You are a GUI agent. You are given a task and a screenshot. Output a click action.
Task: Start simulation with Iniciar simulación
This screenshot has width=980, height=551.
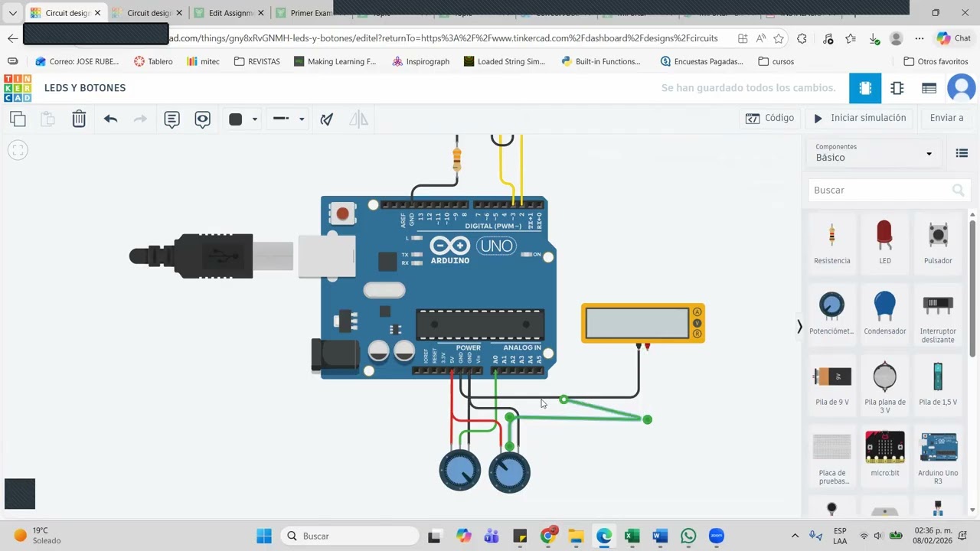click(859, 118)
